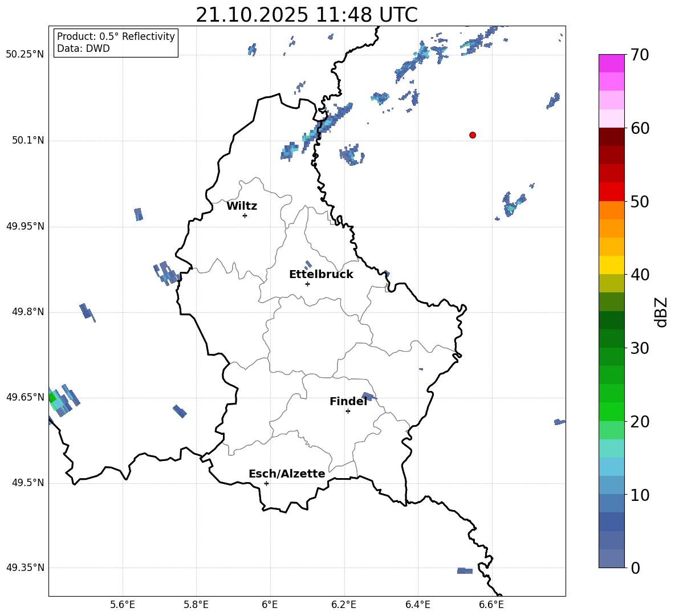Click the 6.2°E longitude label
675x616 pixels.
coord(344,605)
